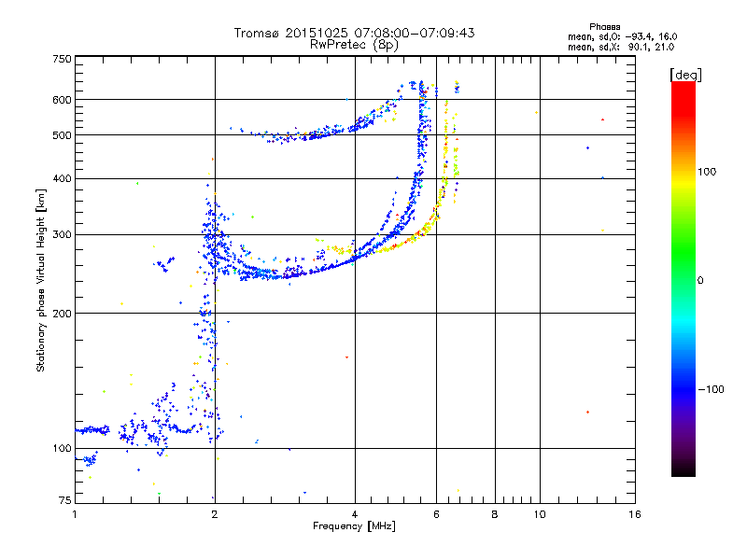Screen dimensions: 747x560
Task: Click the '600' height axis label
Action: tap(62, 100)
